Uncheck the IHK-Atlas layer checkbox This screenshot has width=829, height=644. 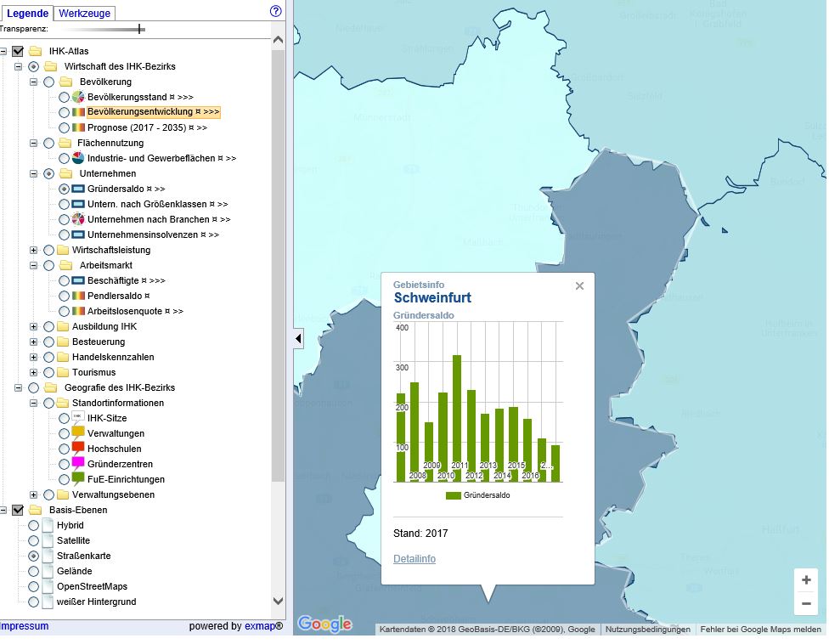point(19,52)
